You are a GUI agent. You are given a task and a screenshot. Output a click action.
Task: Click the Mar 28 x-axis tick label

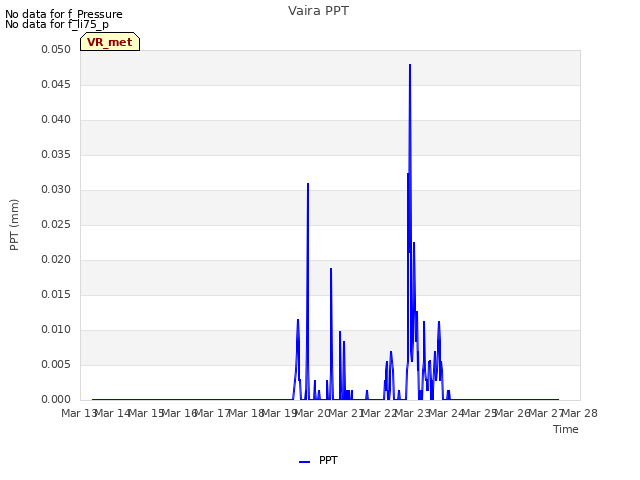click(x=580, y=413)
